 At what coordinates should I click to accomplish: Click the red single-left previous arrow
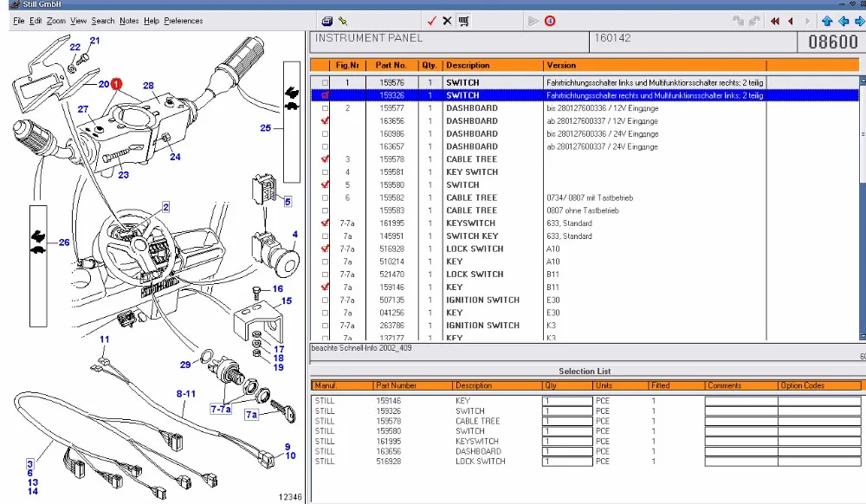[x=791, y=21]
